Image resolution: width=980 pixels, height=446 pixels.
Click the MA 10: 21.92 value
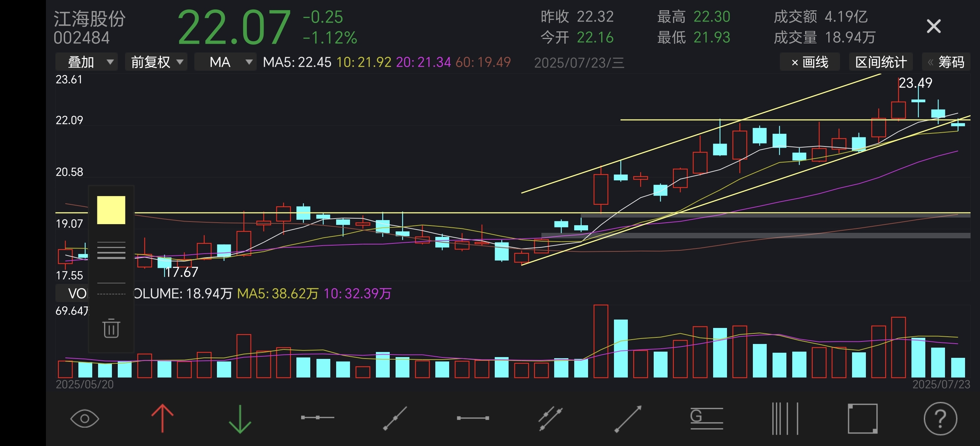click(364, 62)
